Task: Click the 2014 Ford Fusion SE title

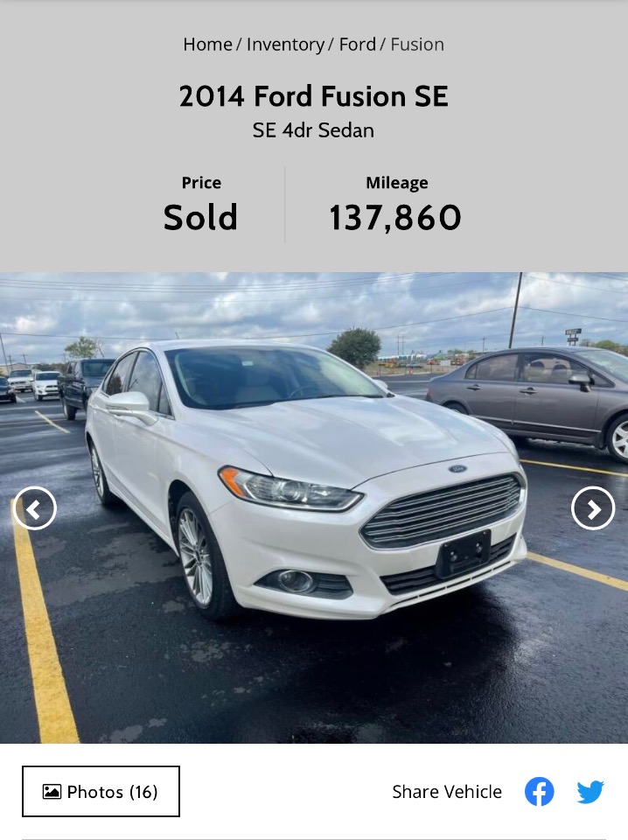Action: (x=314, y=96)
